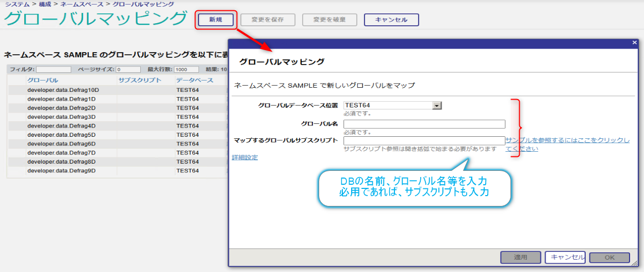
Task: Select row developer.data.Defrag1D
Action: click(118, 99)
